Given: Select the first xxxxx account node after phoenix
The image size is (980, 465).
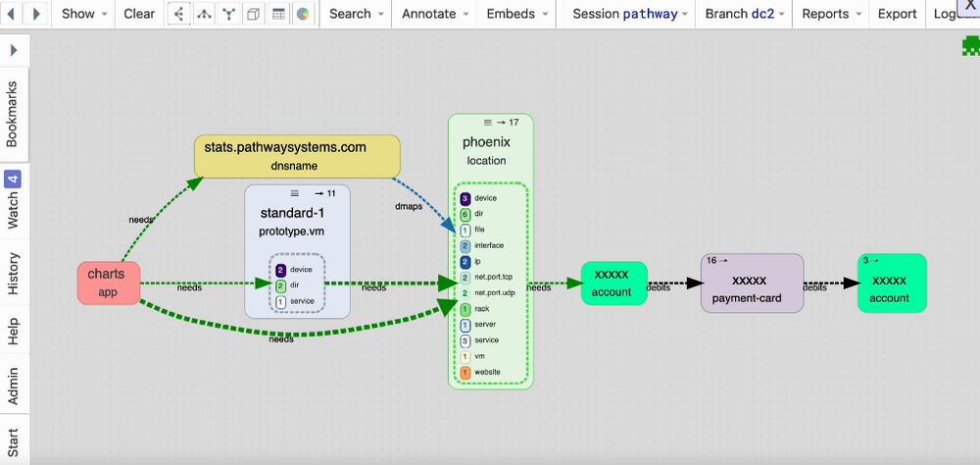Looking at the screenshot, I should click(x=613, y=283).
